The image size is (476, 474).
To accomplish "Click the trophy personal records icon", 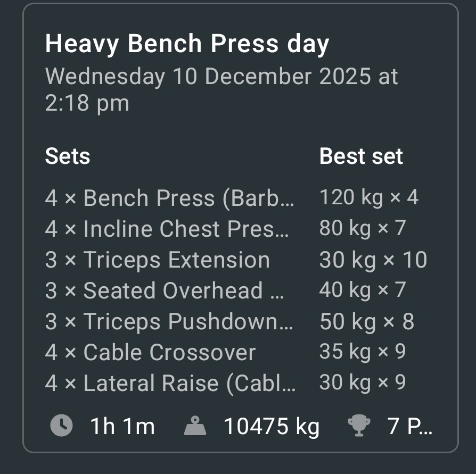I will 358,426.
